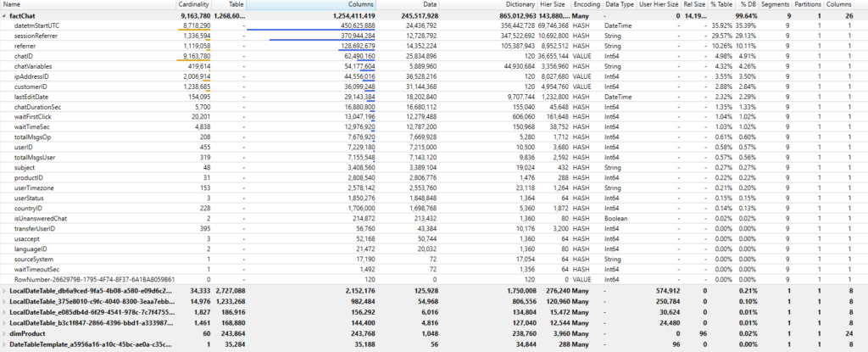This screenshot has width=868, height=352.
Task: Click the 370,944,284 columns size value
Action: [x=358, y=36]
